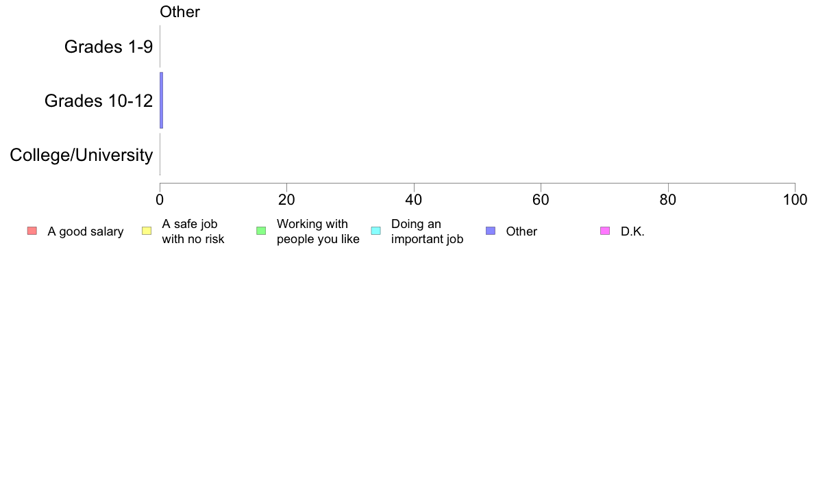Click the Grades 1-9 axis label

[108, 47]
